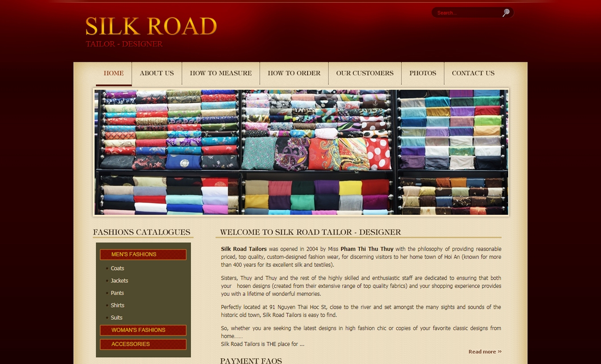
Task: Select Pants in the catalogue list
Action: coord(117,293)
